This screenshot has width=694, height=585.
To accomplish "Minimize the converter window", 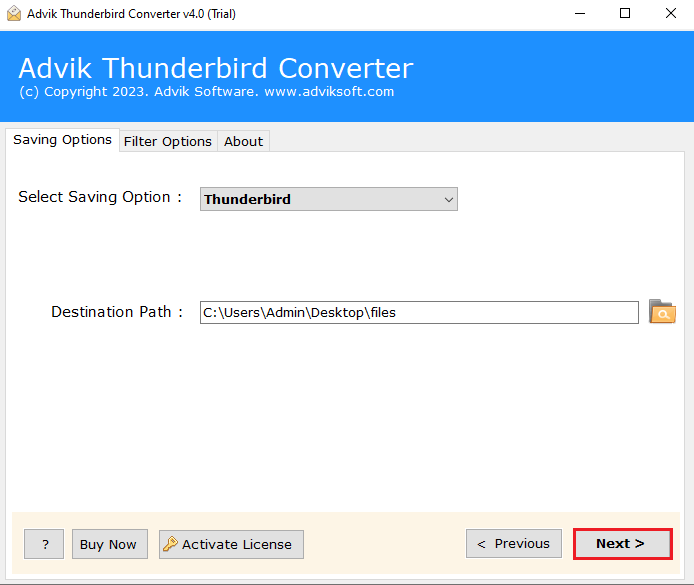I will tap(580, 14).
